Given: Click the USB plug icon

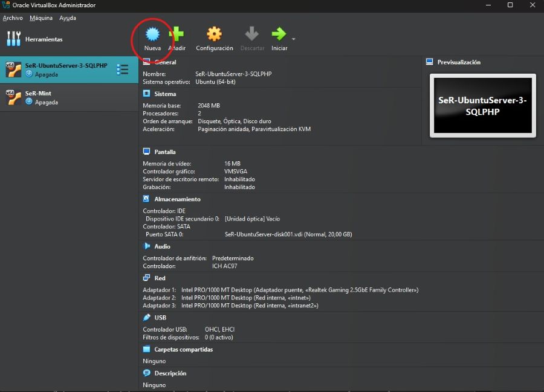Looking at the screenshot, I should click(x=146, y=317).
